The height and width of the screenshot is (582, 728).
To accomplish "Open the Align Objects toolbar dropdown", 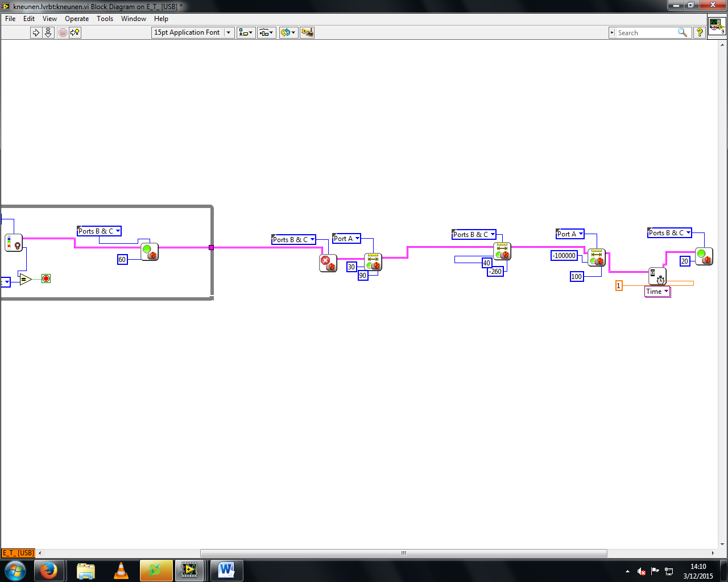I will point(246,32).
